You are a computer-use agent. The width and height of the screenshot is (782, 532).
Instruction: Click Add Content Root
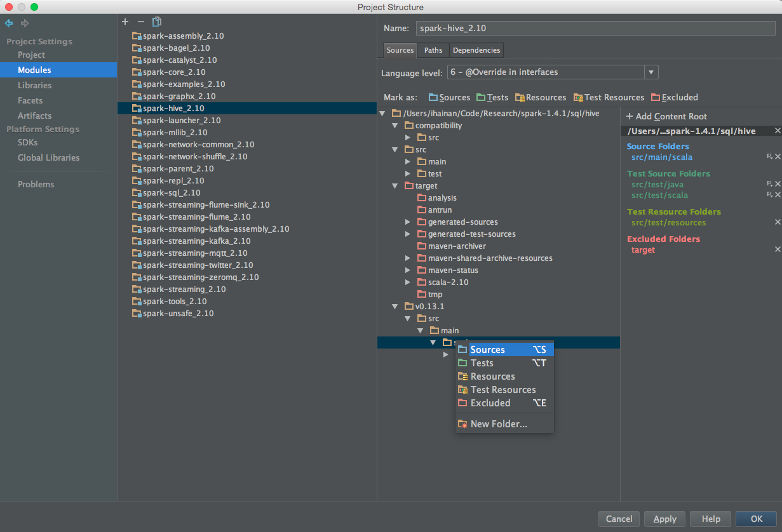click(x=666, y=116)
